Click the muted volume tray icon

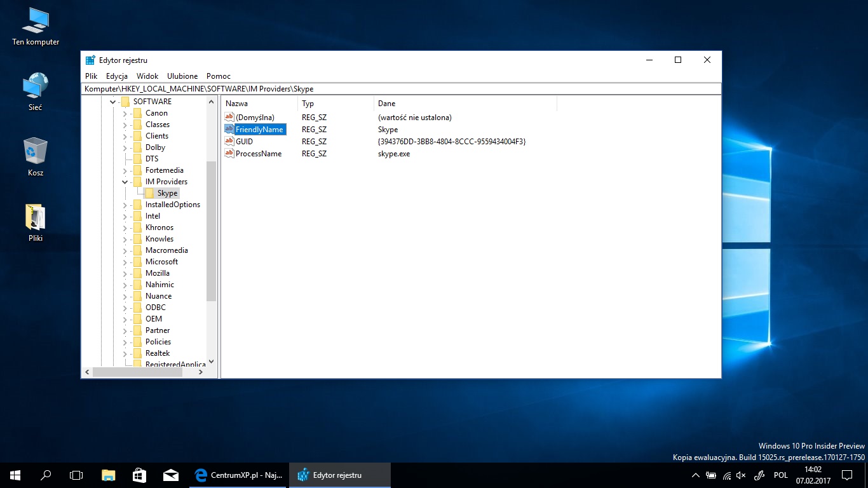741,475
